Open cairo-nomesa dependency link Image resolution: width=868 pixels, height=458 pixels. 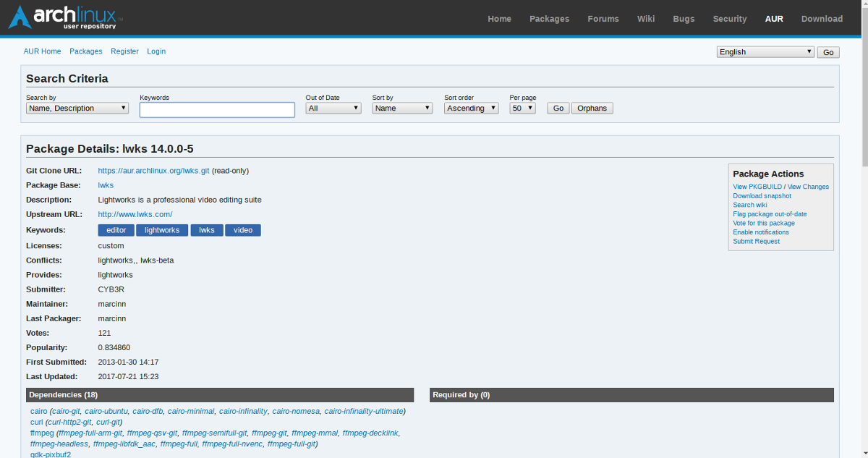pyautogui.click(x=296, y=411)
